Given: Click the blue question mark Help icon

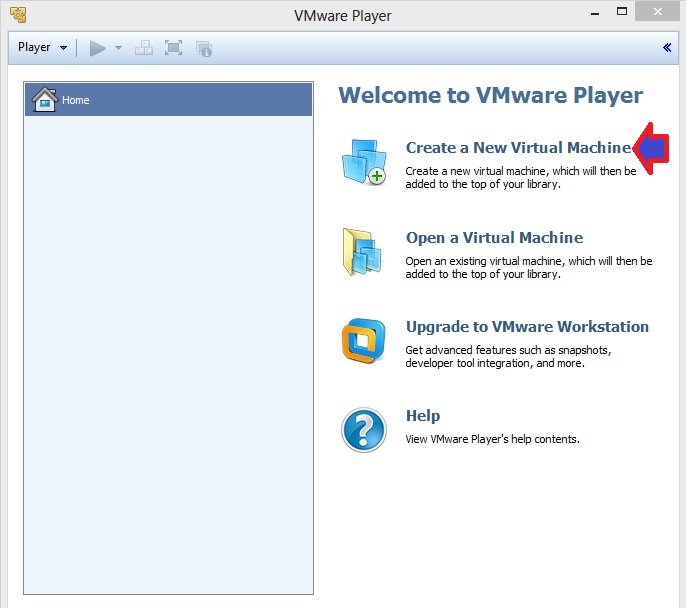Looking at the screenshot, I should pos(364,430).
